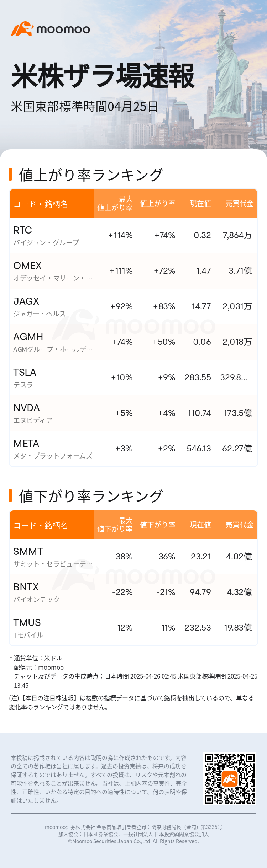Select the 最大値上がり率 column header

click(x=115, y=203)
